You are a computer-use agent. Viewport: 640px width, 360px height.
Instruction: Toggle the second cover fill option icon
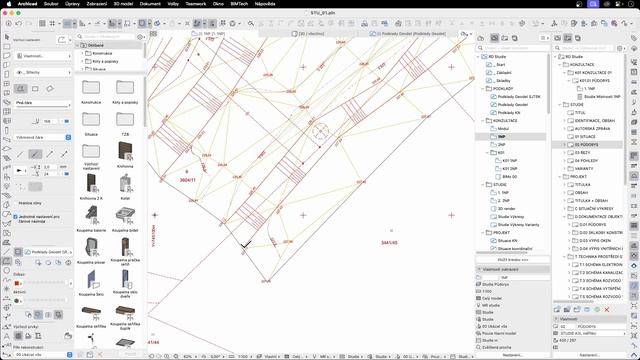click(x=38, y=315)
